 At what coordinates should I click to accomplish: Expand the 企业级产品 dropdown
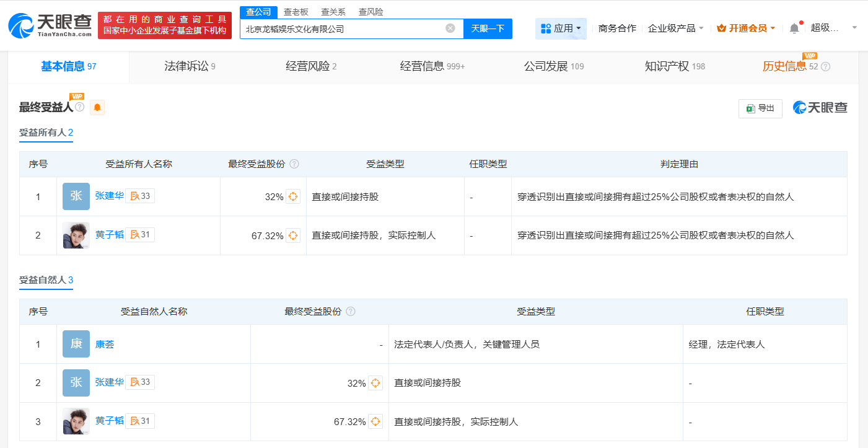click(675, 28)
